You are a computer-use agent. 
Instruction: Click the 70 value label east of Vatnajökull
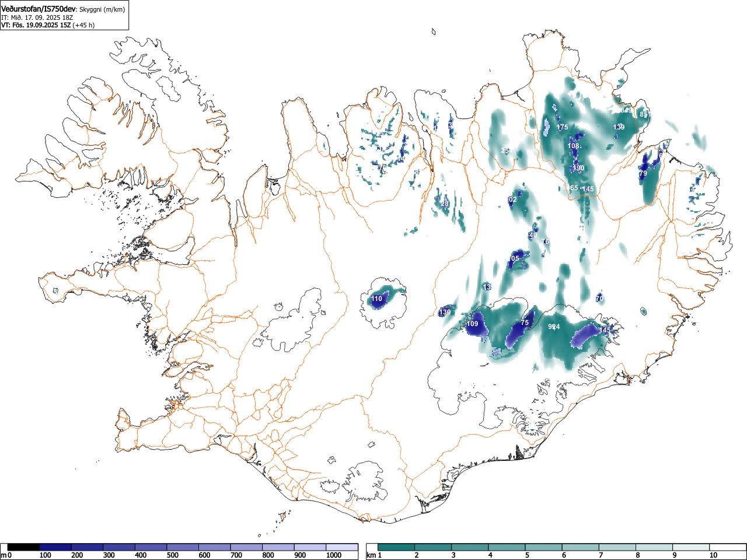(x=599, y=299)
